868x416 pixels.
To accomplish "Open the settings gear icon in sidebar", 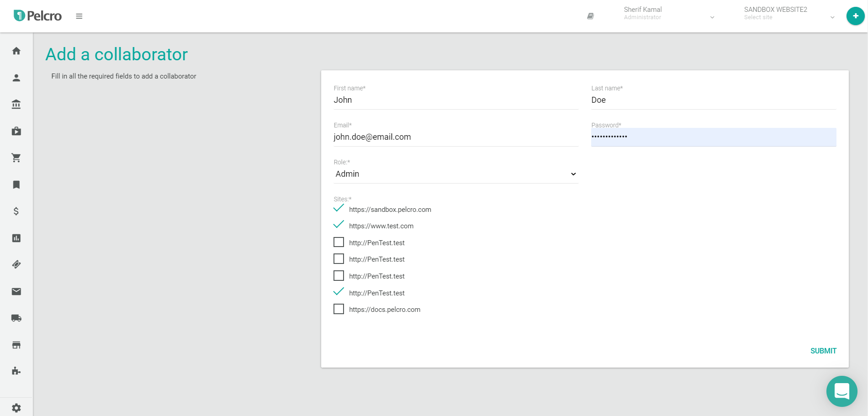I will point(16,408).
